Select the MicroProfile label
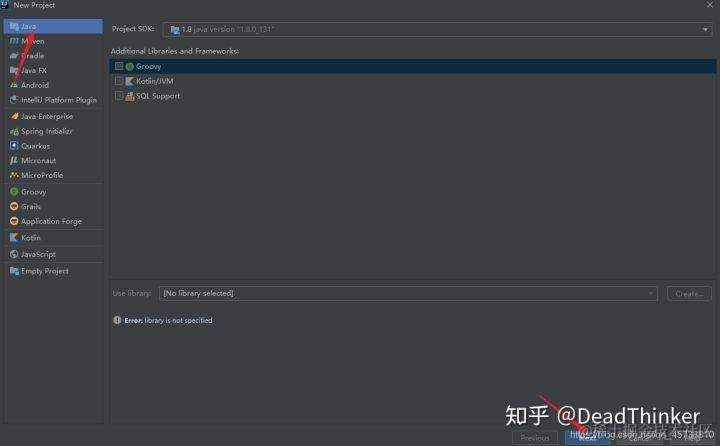The height and width of the screenshot is (446, 720). pyautogui.click(x=42, y=175)
